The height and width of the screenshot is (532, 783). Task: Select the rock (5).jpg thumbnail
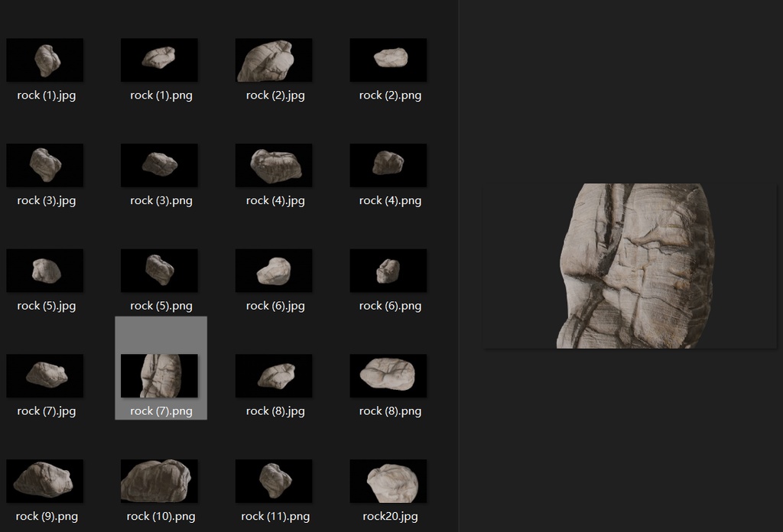coord(45,271)
